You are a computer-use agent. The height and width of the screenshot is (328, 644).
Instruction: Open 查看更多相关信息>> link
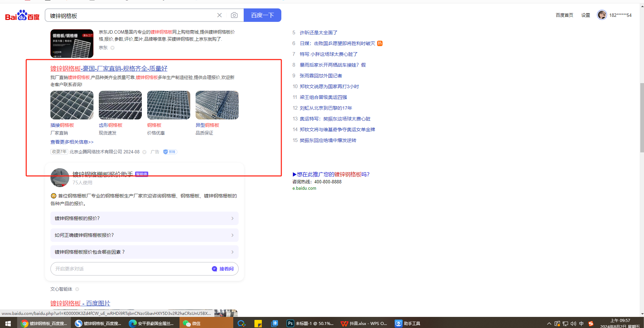click(72, 142)
